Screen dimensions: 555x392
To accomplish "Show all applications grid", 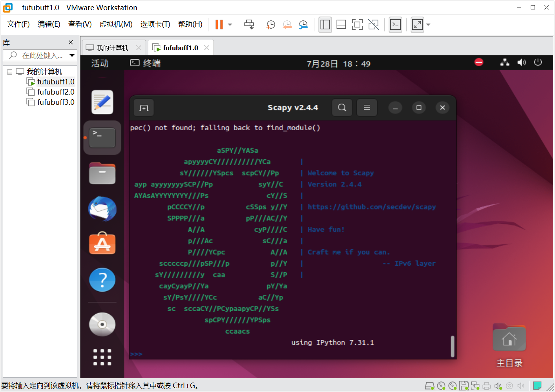I will point(102,357).
